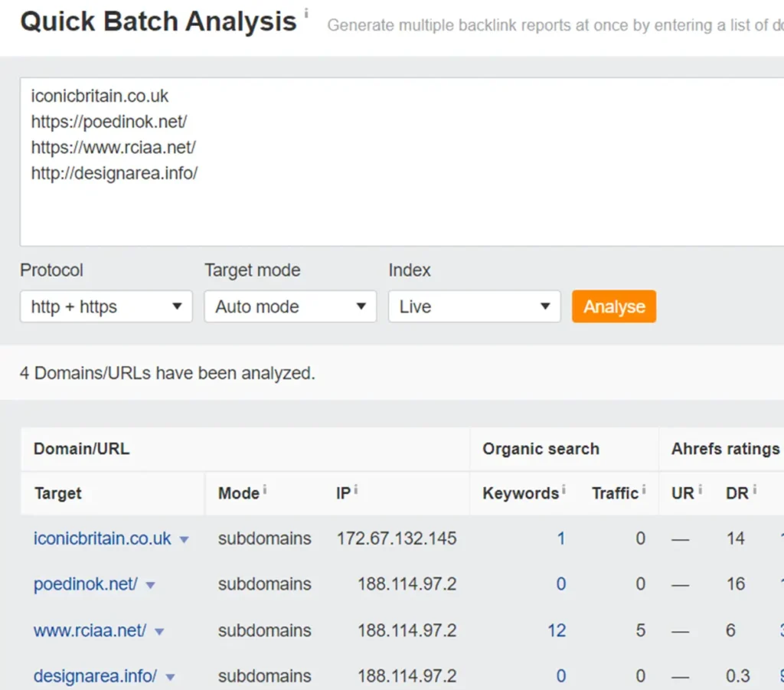This screenshot has height=690, width=784.
Task: Click inside the domain list text area
Action: point(402,162)
